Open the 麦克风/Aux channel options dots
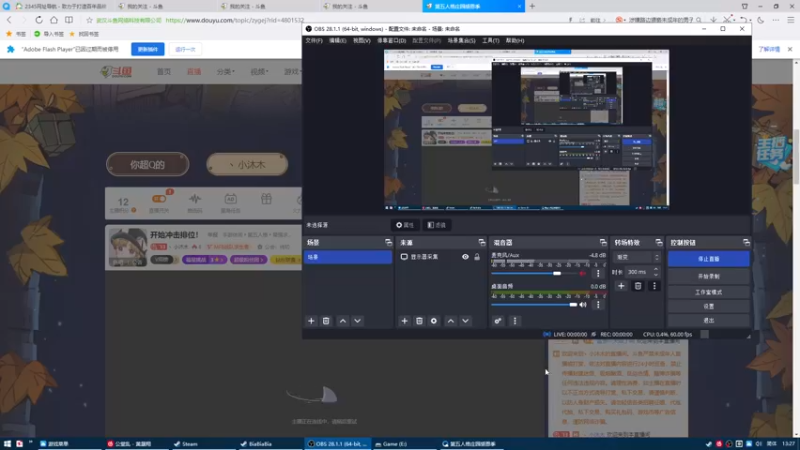The height and width of the screenshot is (450, 800). coord(598,273)
